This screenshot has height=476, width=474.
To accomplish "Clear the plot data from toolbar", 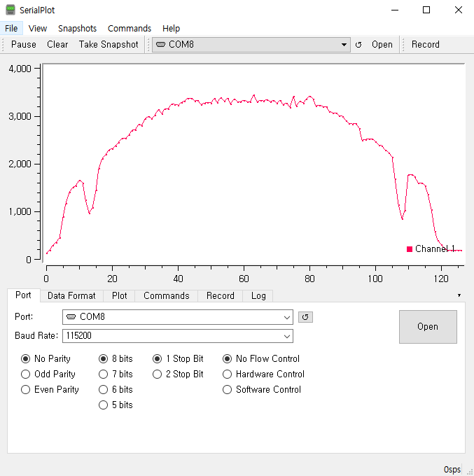I will tap(57, 45).
